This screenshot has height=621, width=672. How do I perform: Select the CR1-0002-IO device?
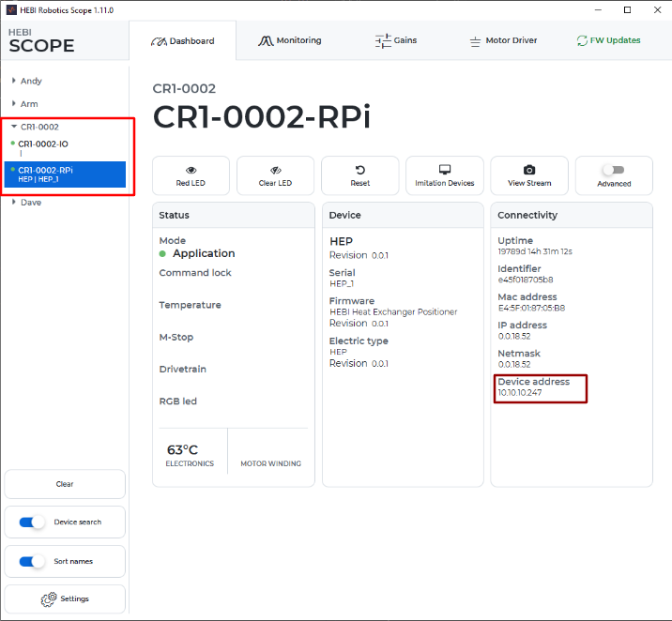65,148
